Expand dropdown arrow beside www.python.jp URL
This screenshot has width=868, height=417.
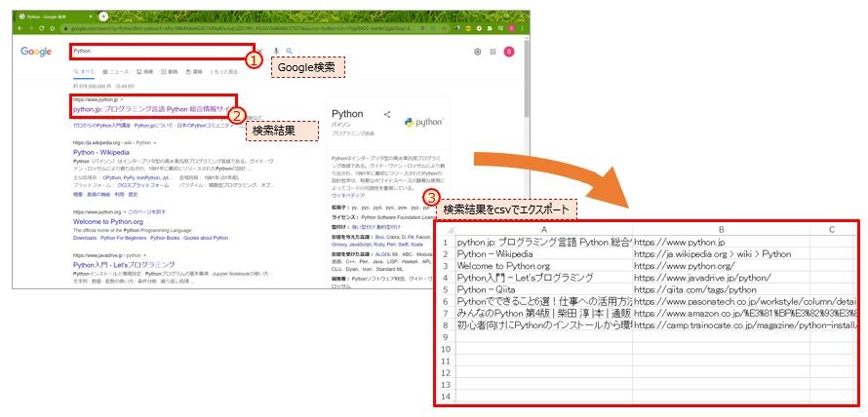[x=121, y=100]
